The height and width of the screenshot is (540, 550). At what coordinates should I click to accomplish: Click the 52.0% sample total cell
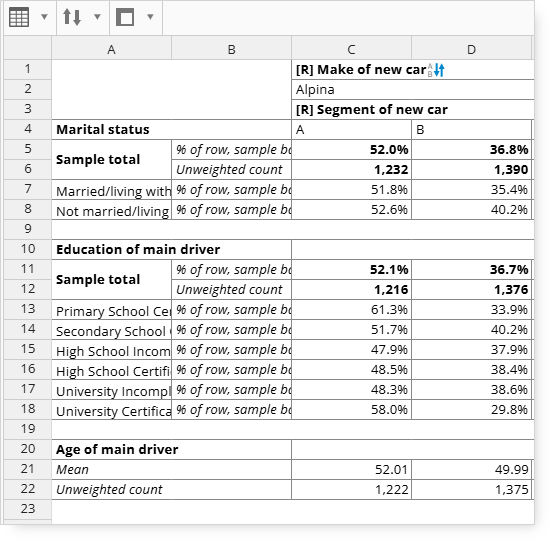[x=351, y=149]
